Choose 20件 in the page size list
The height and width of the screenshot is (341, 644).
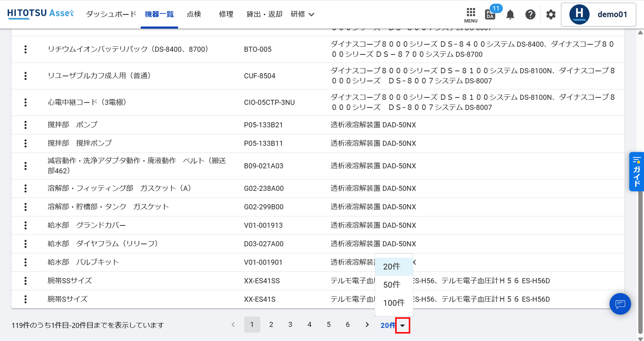click(x=394, y=266)
